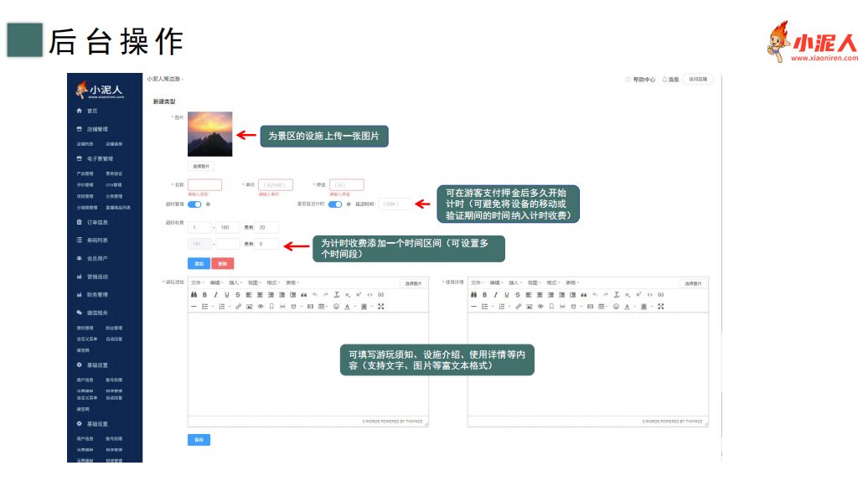
Task: Click the source code icon in 游玩须知 editor
Action: coord(369,295)
